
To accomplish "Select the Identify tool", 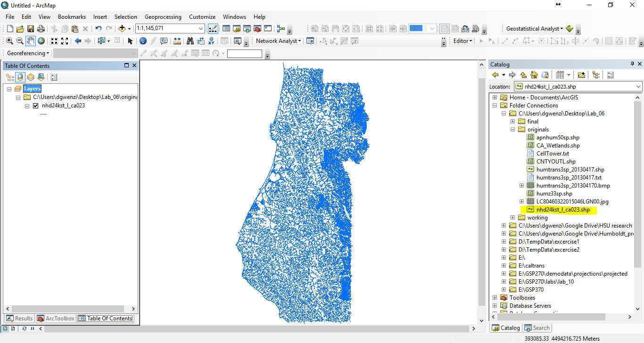I will (x=143, y=41).
